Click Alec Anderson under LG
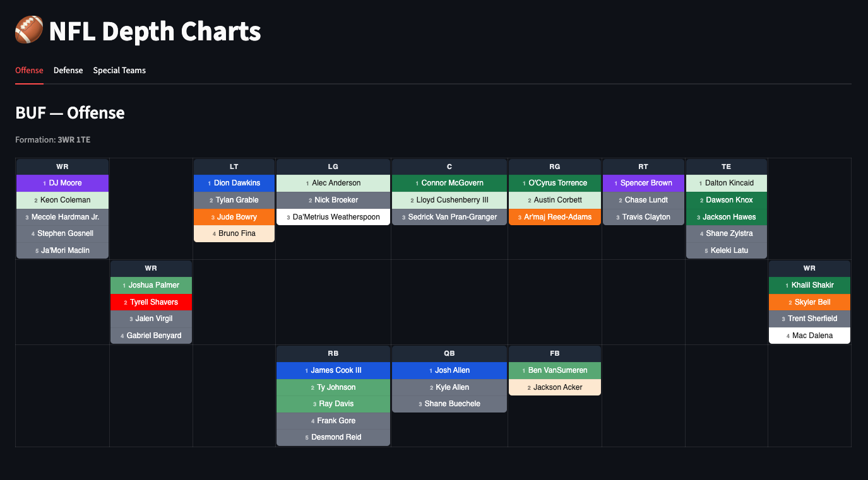Image resolution: width=868 pixels, height=480 pixels. coord(333,184)
